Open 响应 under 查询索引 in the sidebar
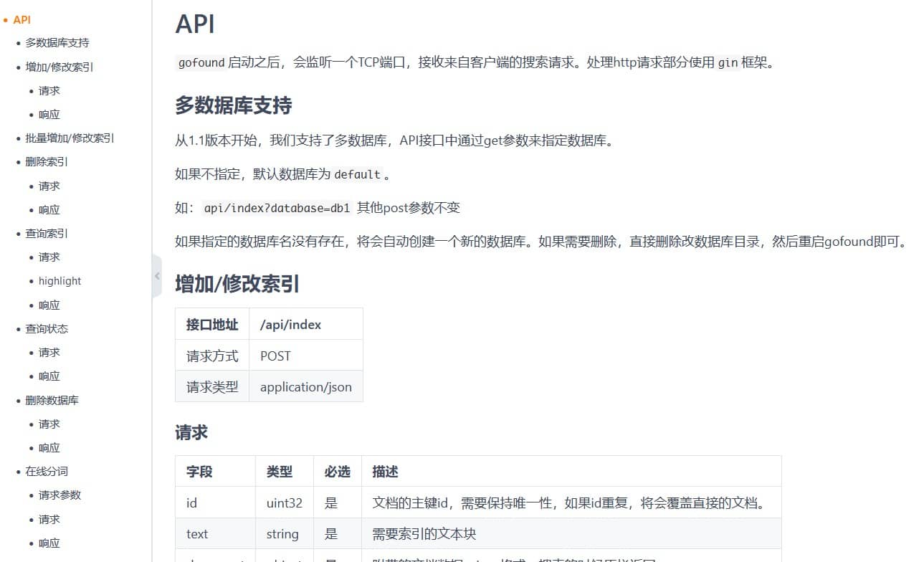The image size is (924, 562). click(x=49, y=305)
